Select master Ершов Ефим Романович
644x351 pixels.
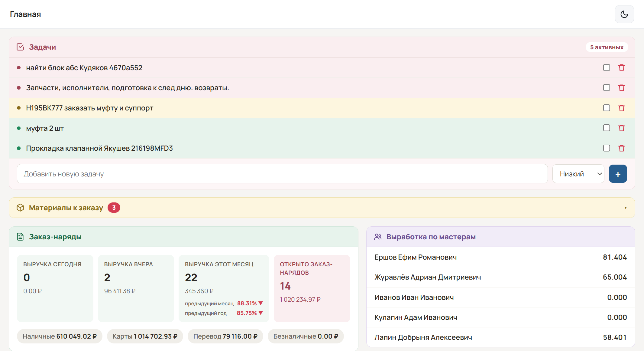pyautogui.click(x=500, y=257)
